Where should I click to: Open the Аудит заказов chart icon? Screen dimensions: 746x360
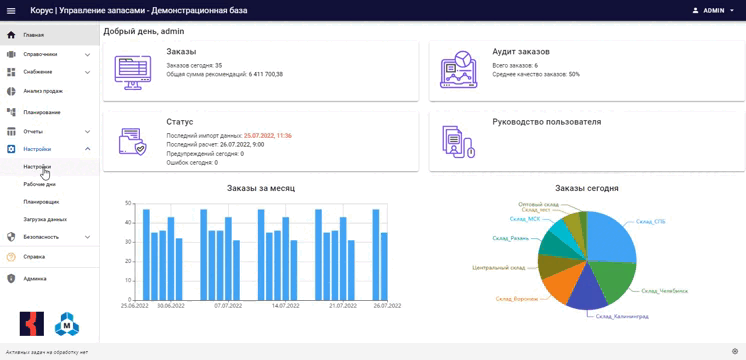pyautogui.click(x=459, y=69)
